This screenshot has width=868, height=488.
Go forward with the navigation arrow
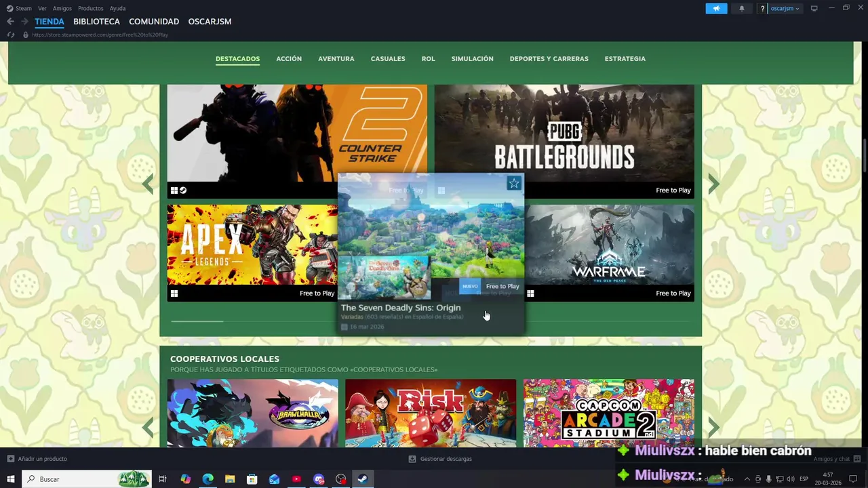coord(24,22)
